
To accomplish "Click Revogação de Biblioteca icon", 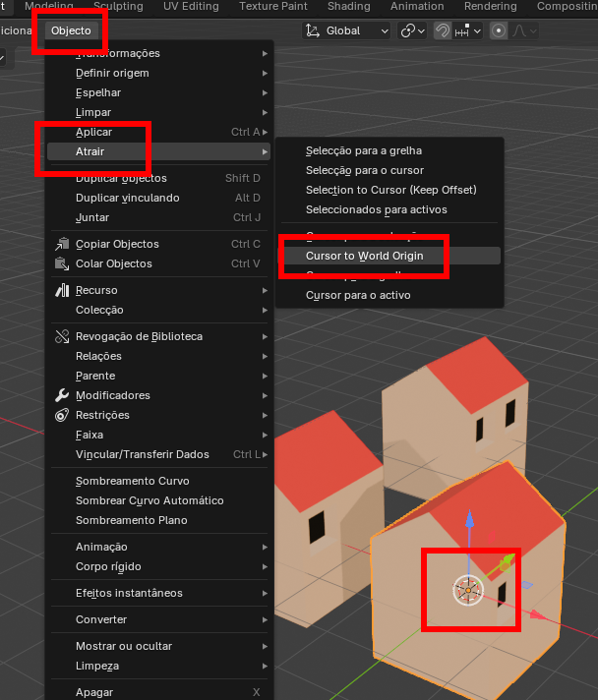I will [x=62, y=336].
